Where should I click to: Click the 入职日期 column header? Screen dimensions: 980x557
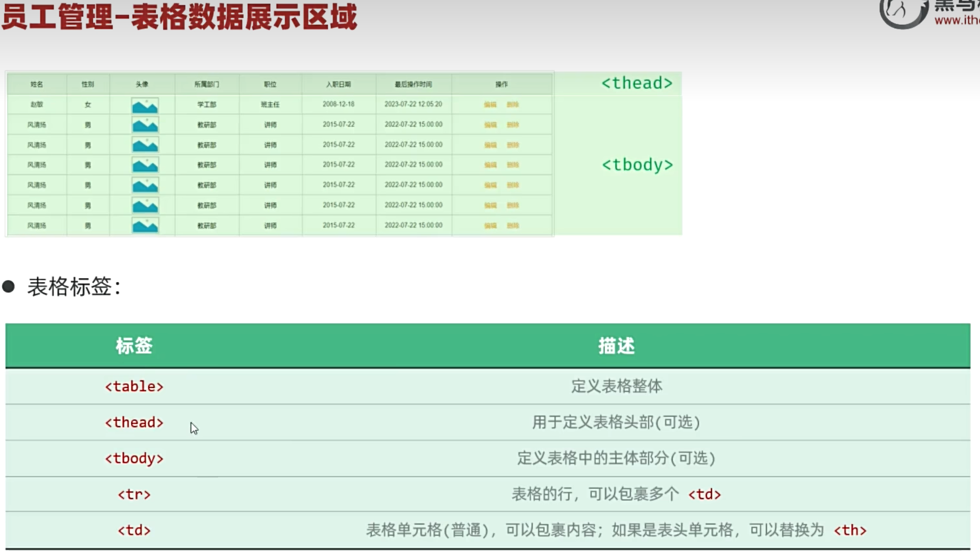(x=338, y=84)
